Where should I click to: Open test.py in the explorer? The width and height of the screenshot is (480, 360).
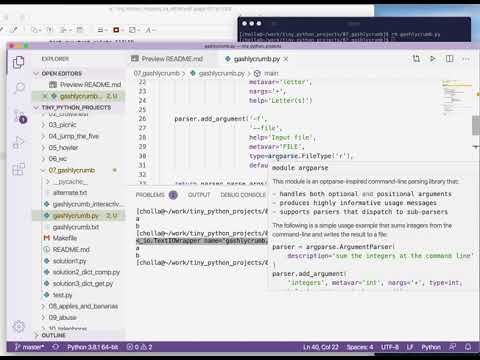(x=62, y=295)
